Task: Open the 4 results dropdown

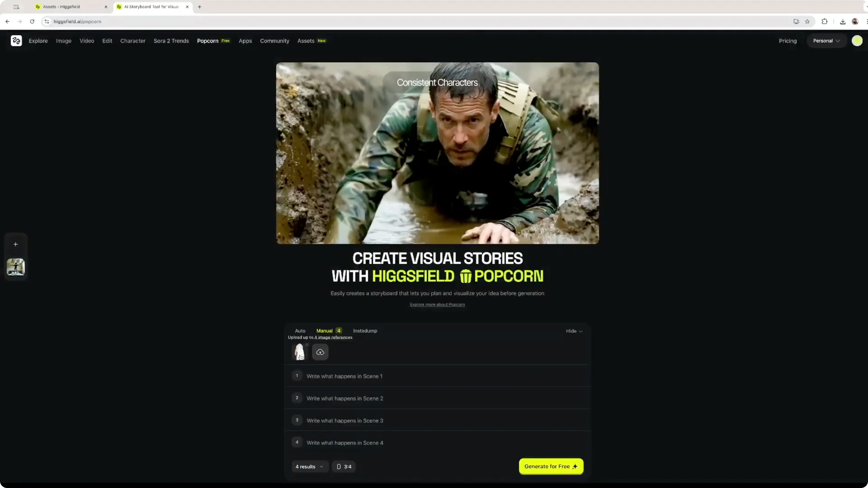Action: pos(310,466)
